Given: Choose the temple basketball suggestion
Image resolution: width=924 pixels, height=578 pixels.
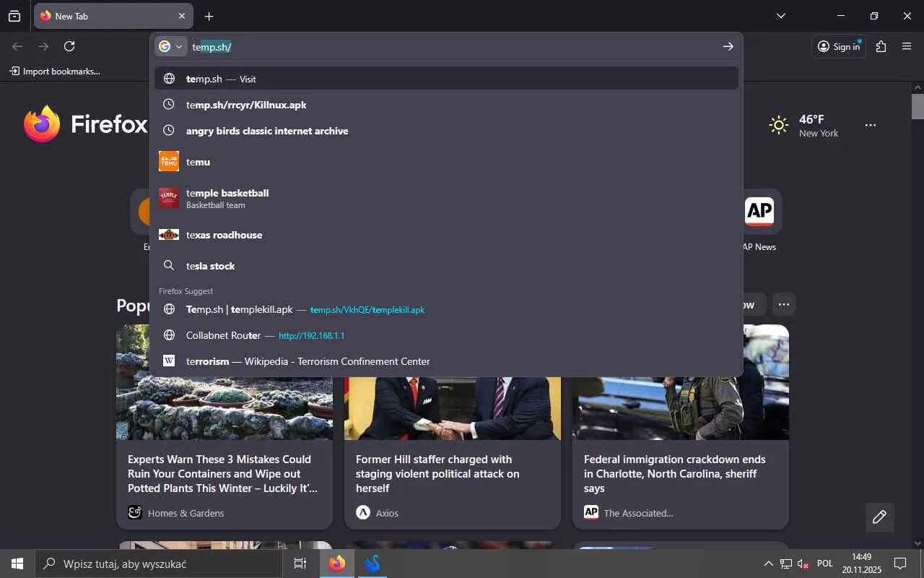Looking at the screenshot, I should [x=446, y=198].
